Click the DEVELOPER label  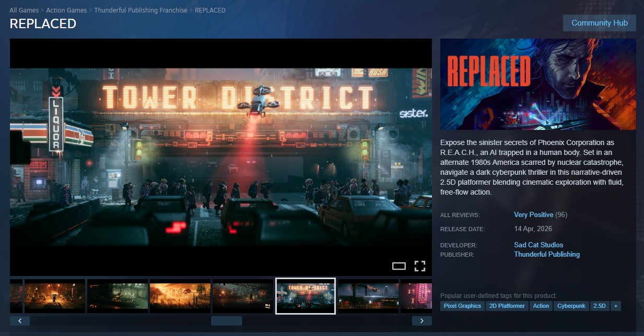click(x=459, y=245)
